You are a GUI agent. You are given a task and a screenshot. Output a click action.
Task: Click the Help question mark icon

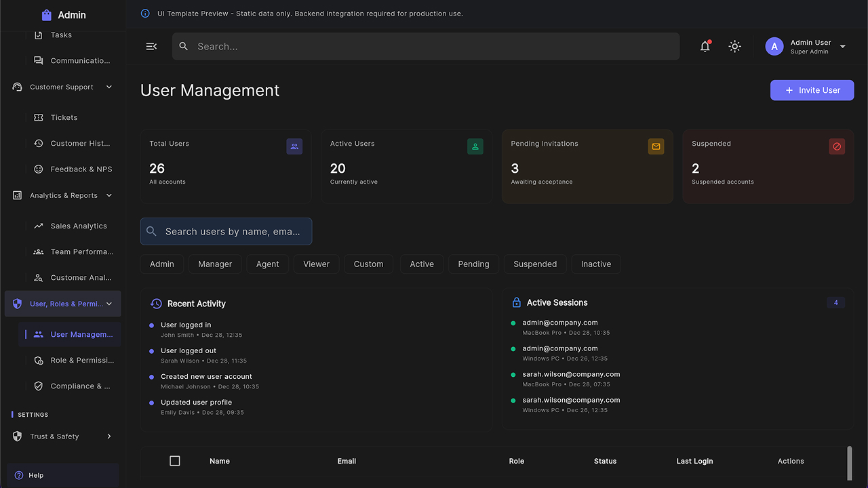[x=19, y=475]
